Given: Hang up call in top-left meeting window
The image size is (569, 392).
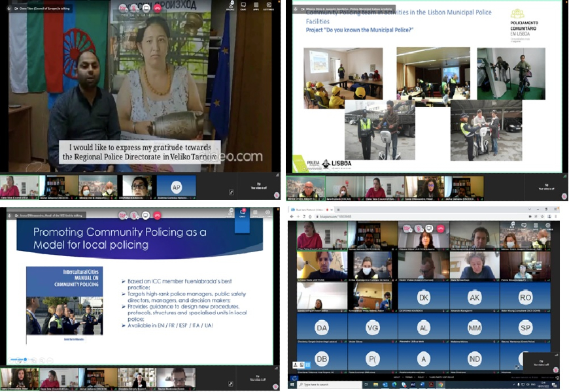Looking at the screenshot, I should [158, 8].
